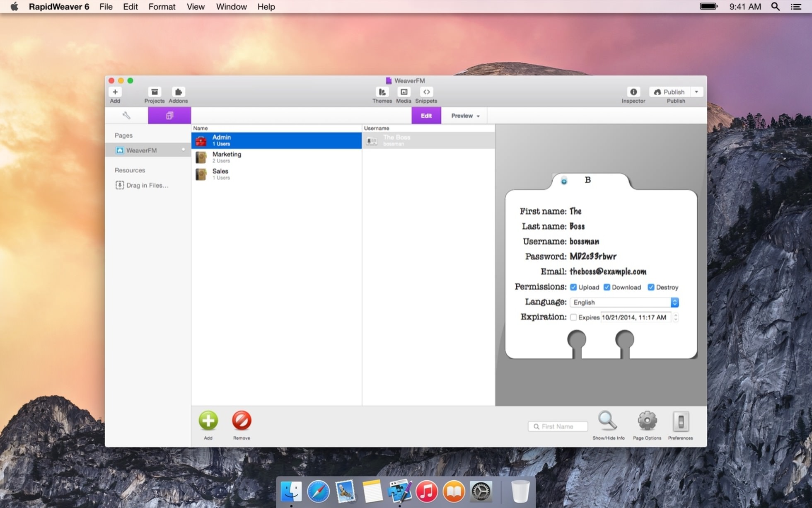
Task: Open System Preferences from the Dock
Action: point(481,491)
